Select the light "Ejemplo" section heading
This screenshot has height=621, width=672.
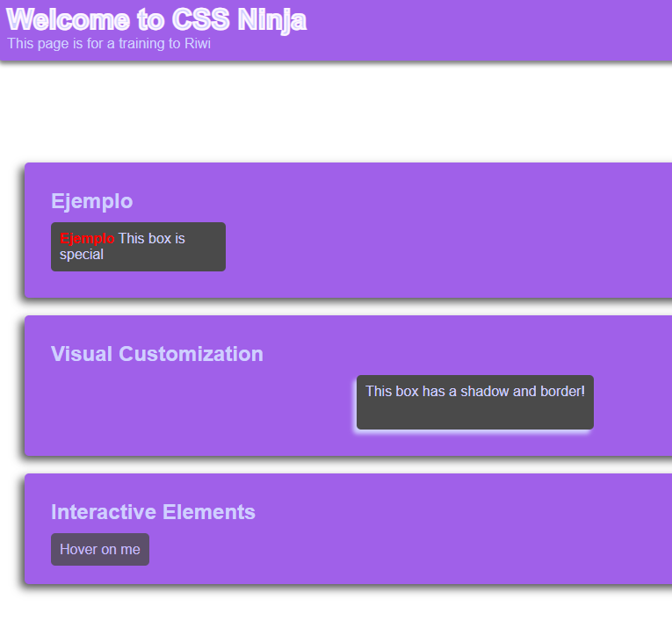point(92,201)
